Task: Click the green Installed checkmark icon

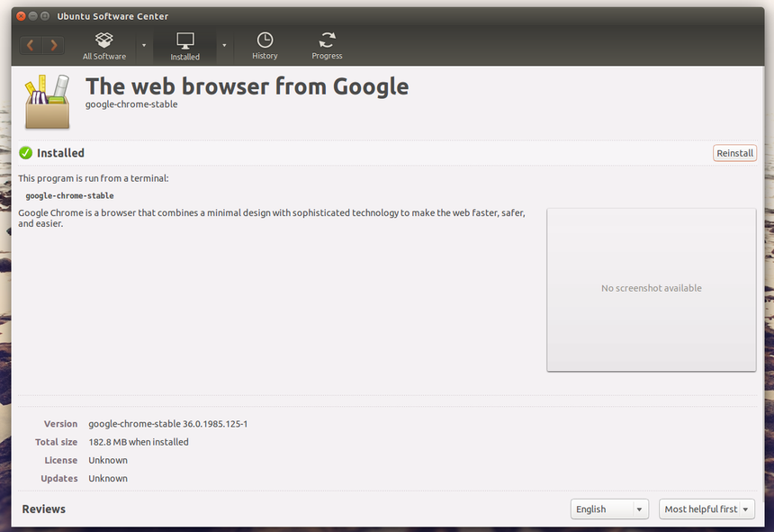Action: [x=26, y=153]
